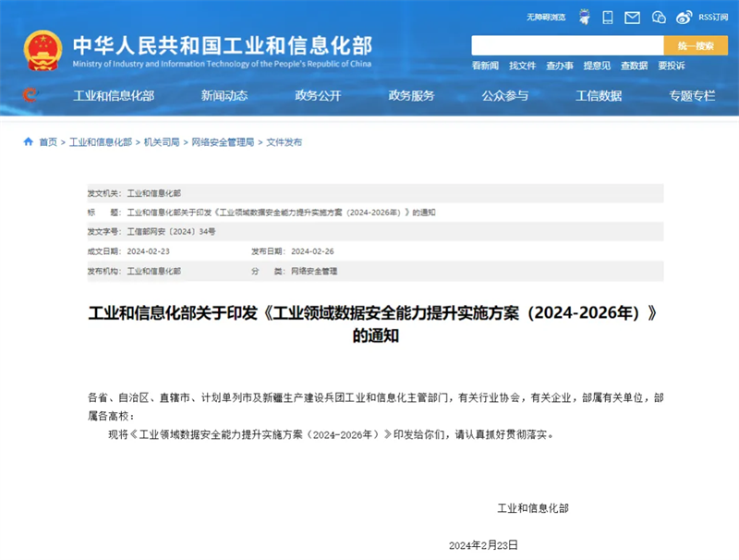Open the Weibo icon
Screen dimensions: 739x560
click(684, 17)
